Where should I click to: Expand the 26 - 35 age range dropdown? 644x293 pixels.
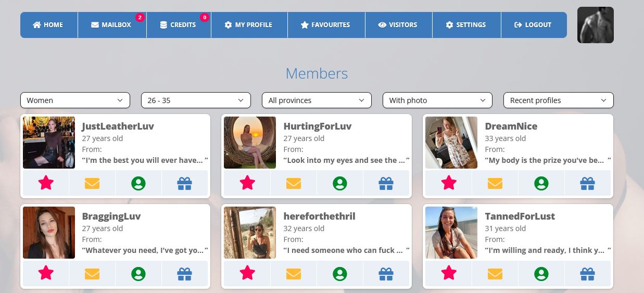[x=196, y=100]
